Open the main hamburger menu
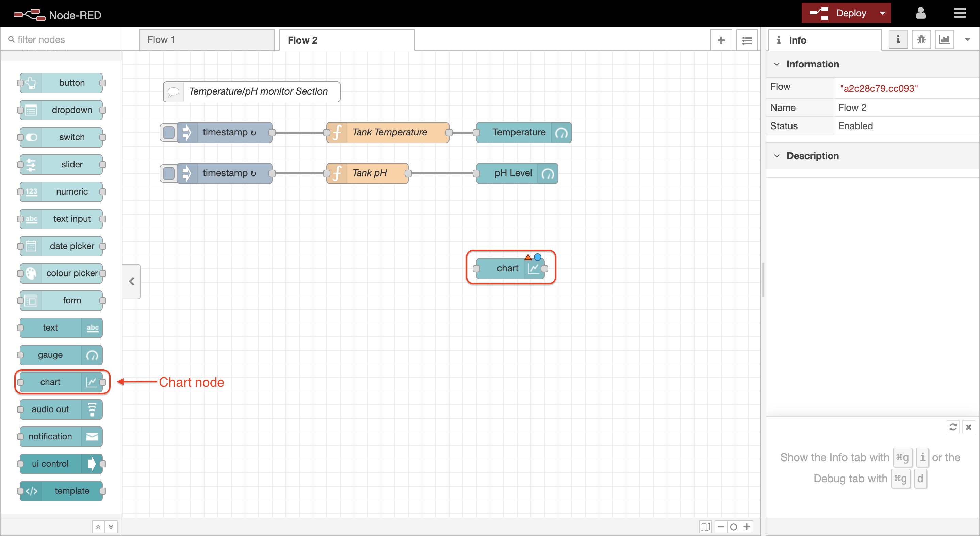The image size is (980, 536). (960, 13)
